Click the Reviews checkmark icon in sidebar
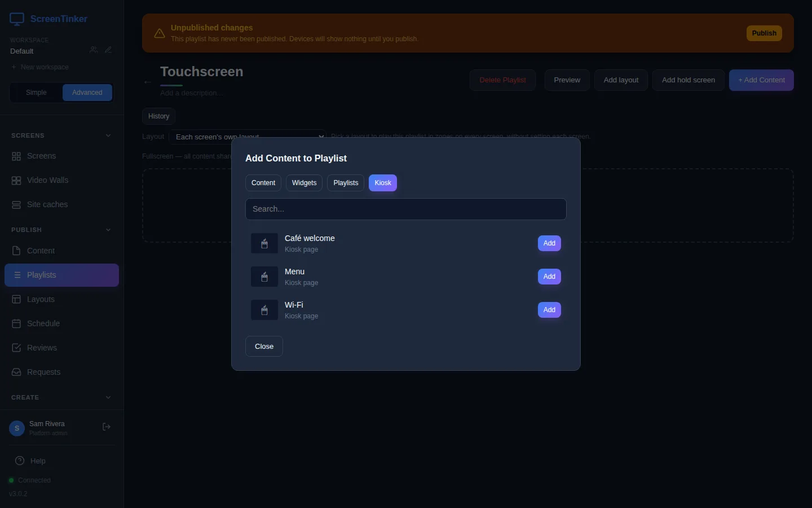This screenshot has width=812, height=508. click(x=16, y=348)
